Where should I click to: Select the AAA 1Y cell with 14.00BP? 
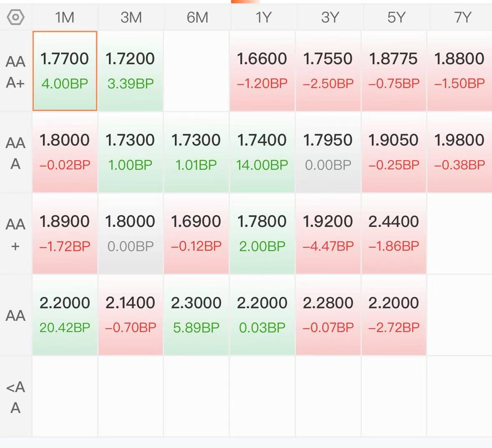(262, 152)
